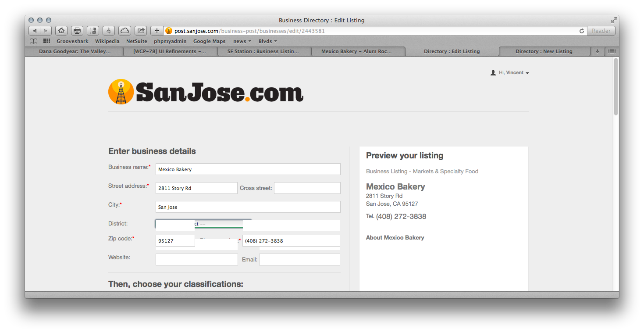Click preview text "San Jose, CA 95127"

pyautogui.click(x=392, y=204)
